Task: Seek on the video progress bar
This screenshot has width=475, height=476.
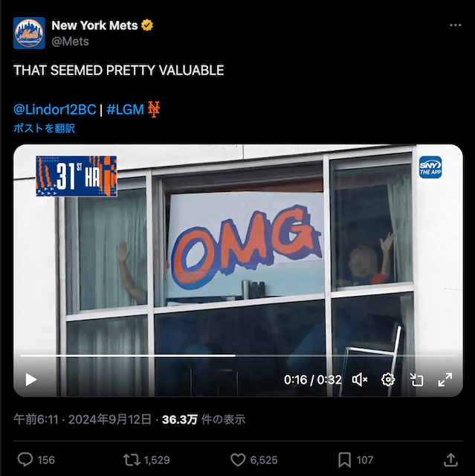Action: (x=238, y=356)
